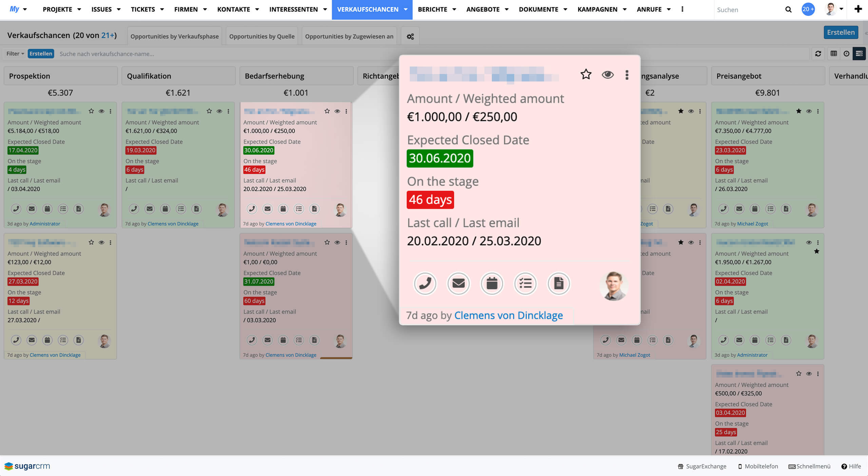Open the three-dot menu on enlarged card

627,75
